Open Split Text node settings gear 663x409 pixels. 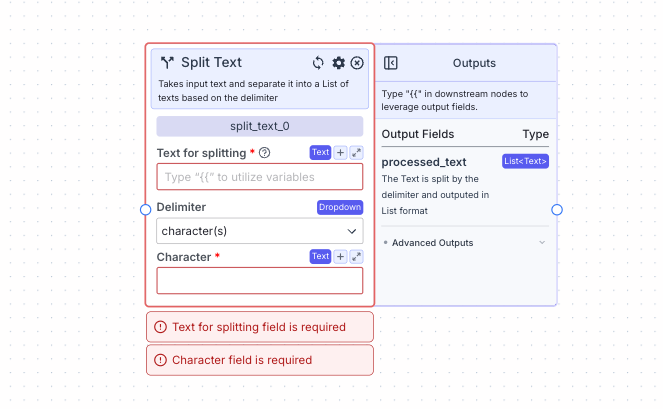coord(338,63)
